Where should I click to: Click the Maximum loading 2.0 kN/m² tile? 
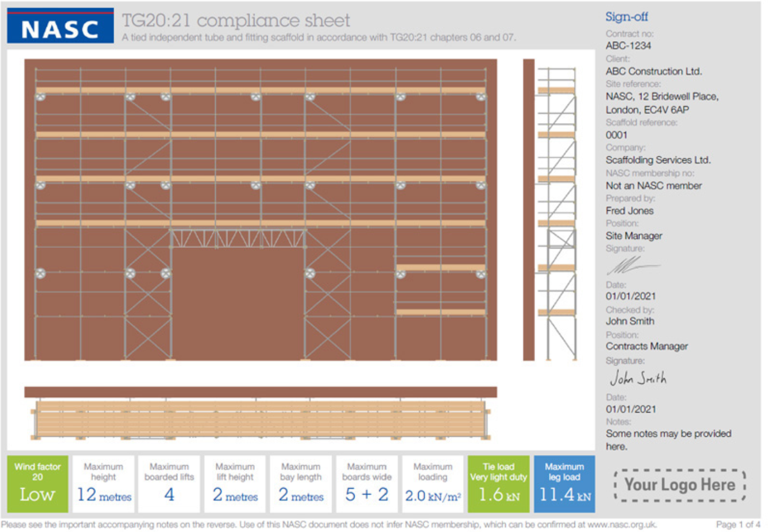432,484
